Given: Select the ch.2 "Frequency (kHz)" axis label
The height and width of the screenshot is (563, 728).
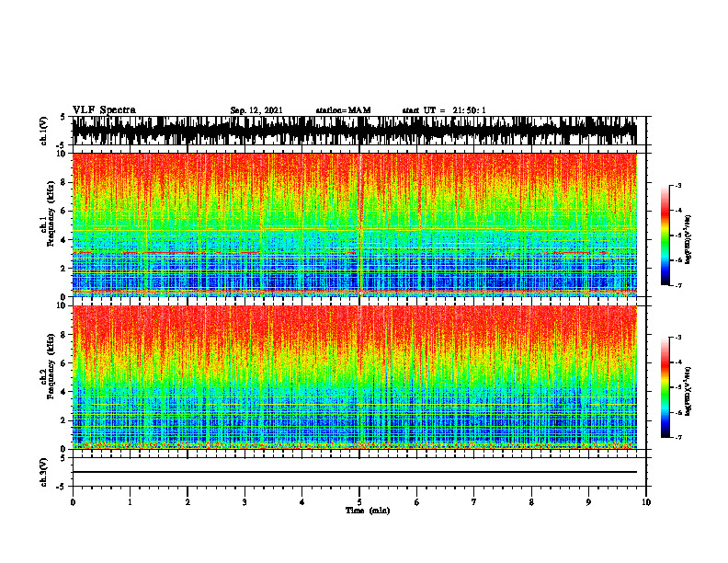Looking at the screenshot, I should click(51, 366).
